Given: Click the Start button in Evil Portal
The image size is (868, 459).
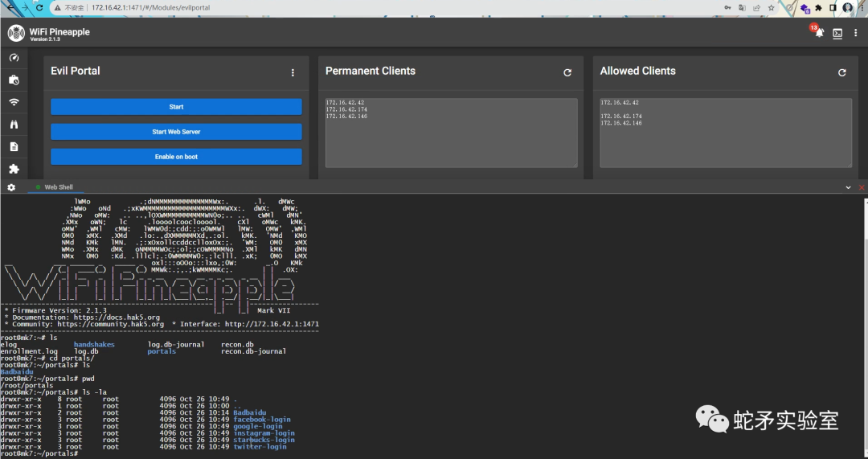Looking at the screenshot, I should pyautogui.click(x=176, y=107).
